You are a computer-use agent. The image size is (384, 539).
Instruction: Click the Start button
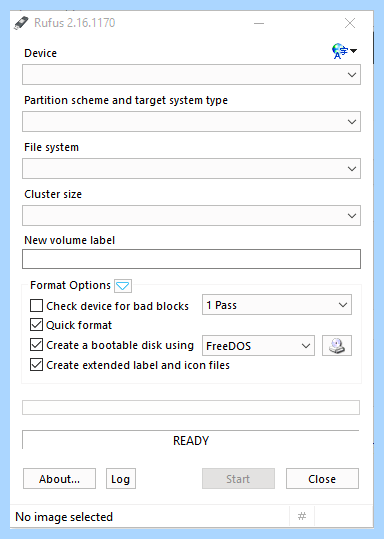pyautogui.click(x=238, y=478)
